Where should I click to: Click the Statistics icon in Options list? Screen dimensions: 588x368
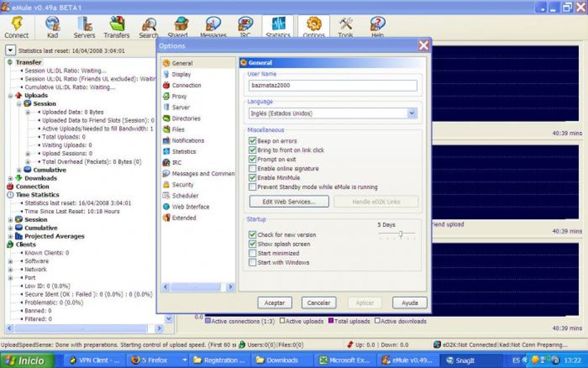coord(167,152)
